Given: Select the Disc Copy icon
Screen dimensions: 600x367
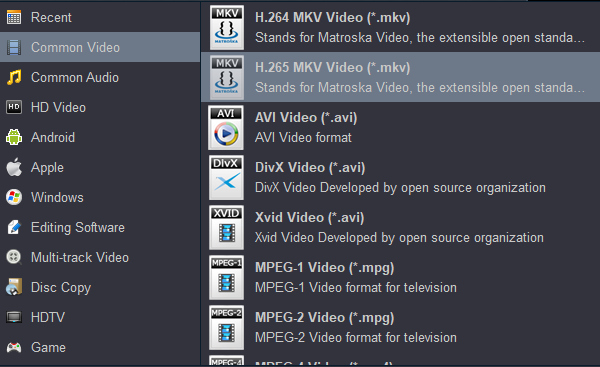Looking at the screenshot, I should 14,287.
